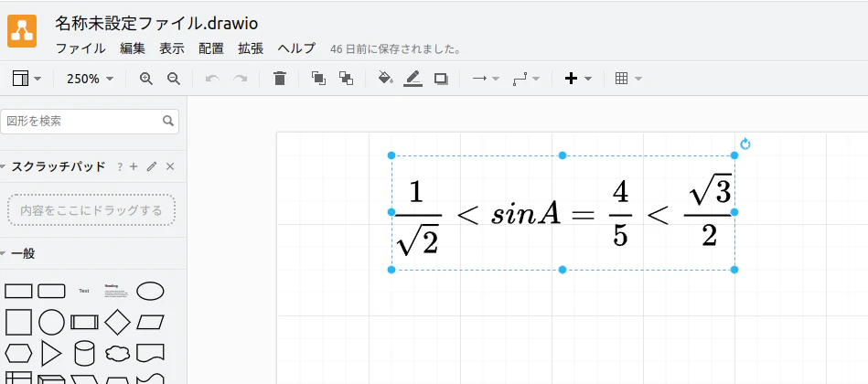Screen dimensions: 868x384
Task: Click the scratchpad help question mark icon
Action: (120, 166)
